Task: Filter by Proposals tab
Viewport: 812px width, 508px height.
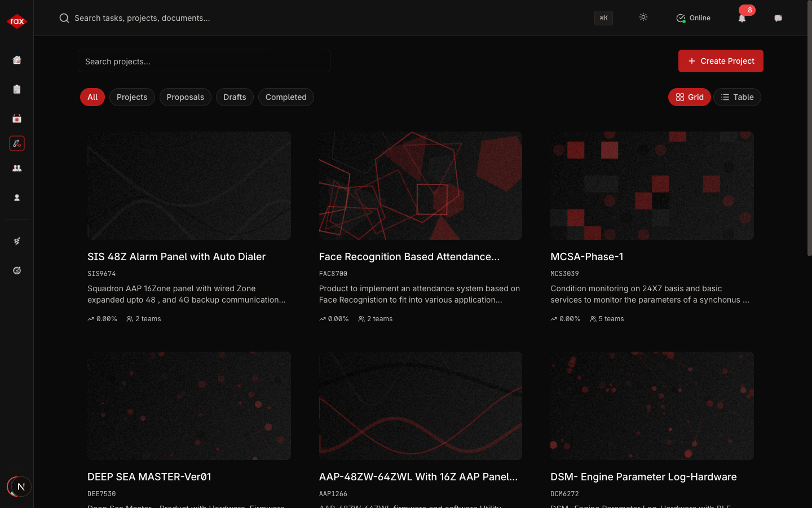Action: (185, 97)
